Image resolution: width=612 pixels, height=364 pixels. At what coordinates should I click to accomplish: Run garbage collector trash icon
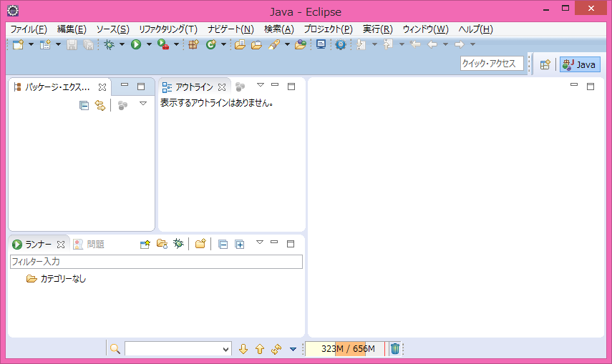[x=395, y=349]
